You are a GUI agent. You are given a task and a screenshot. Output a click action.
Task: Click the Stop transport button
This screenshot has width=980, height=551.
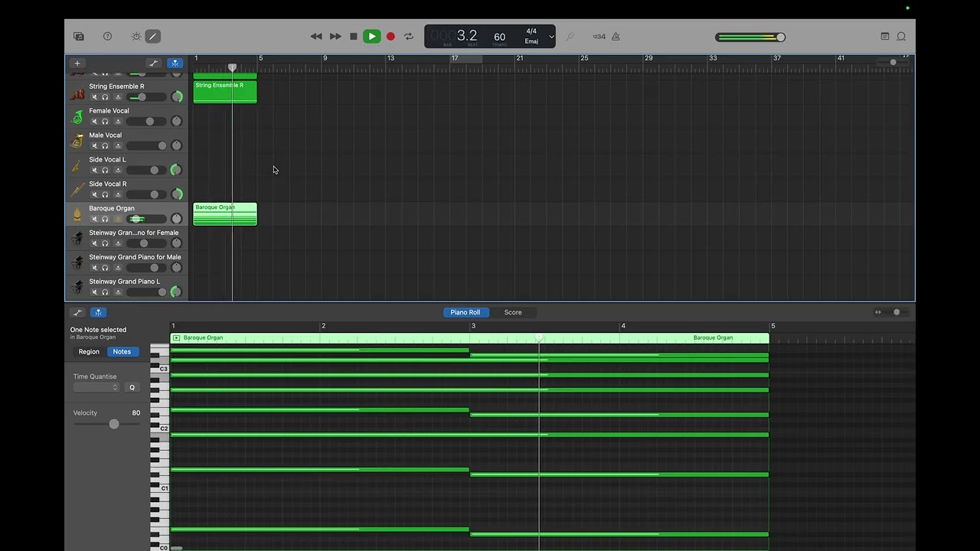(x=353, y=36)
